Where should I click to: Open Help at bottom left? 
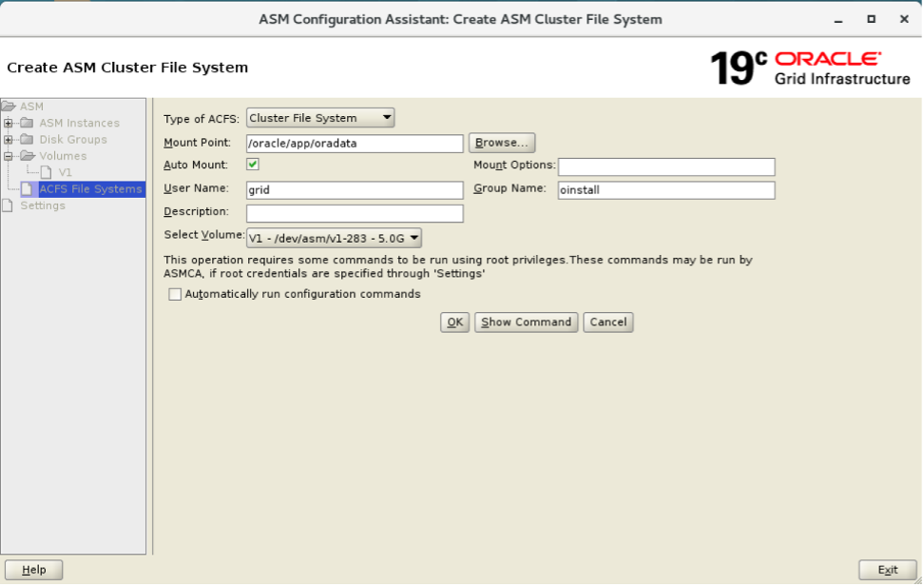click(33, 570)
